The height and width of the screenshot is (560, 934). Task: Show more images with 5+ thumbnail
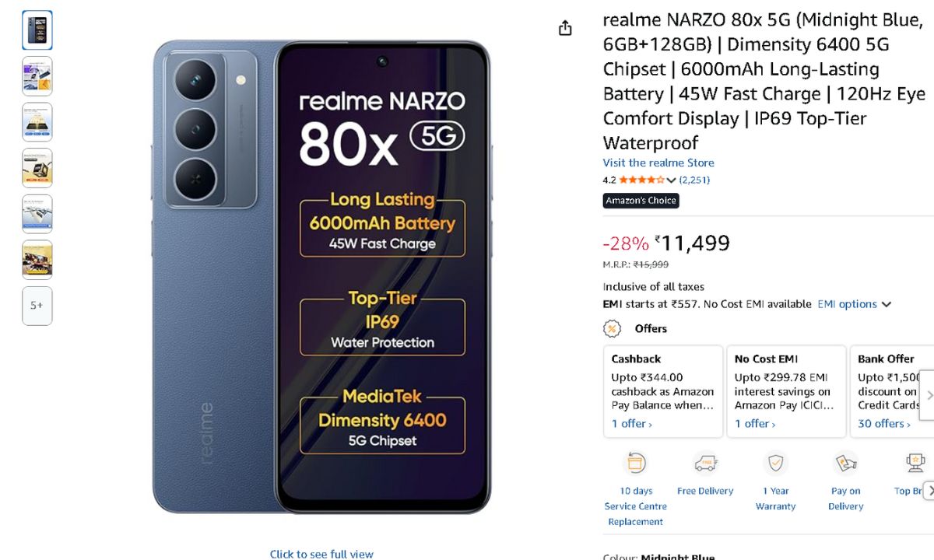click(37, 306)
